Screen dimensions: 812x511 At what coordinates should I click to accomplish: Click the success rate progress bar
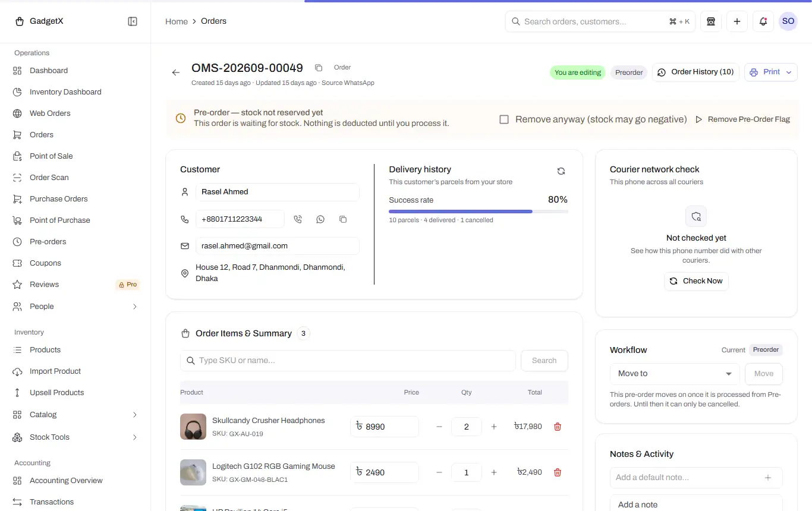coord(479,212)
